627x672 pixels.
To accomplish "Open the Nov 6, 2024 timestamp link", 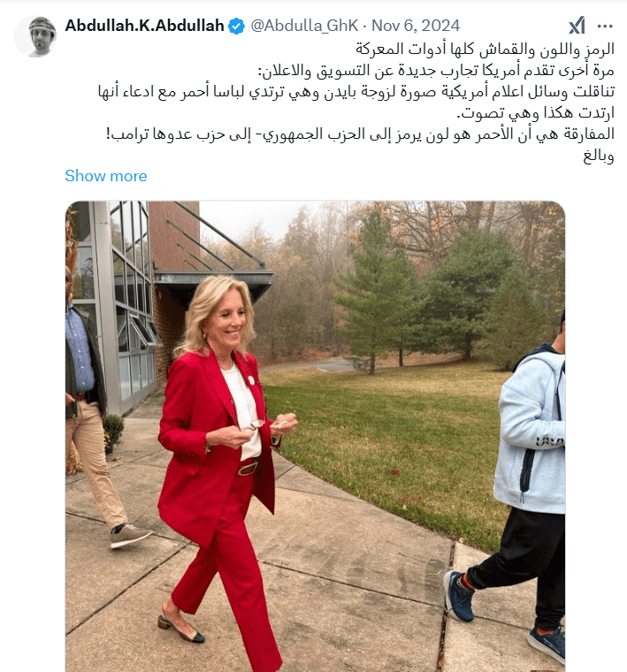I will point(416,26).
